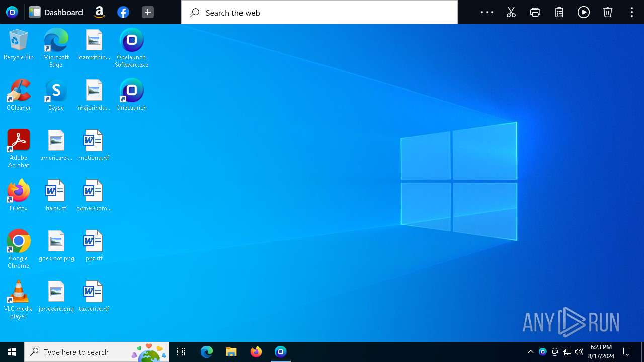Select the Skype desktop shortcut
644x362 pixels.
(56, 95)
